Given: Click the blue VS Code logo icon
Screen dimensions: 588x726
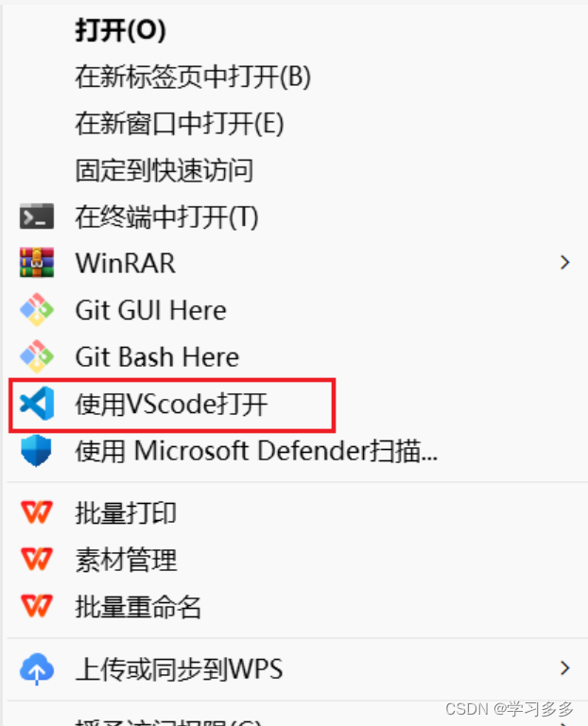Looking at the screenshot, I should (37, 404).
